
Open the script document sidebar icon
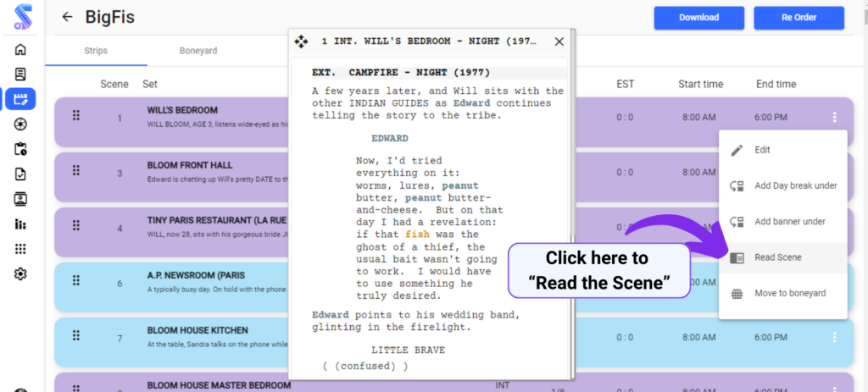coord(20,75)
